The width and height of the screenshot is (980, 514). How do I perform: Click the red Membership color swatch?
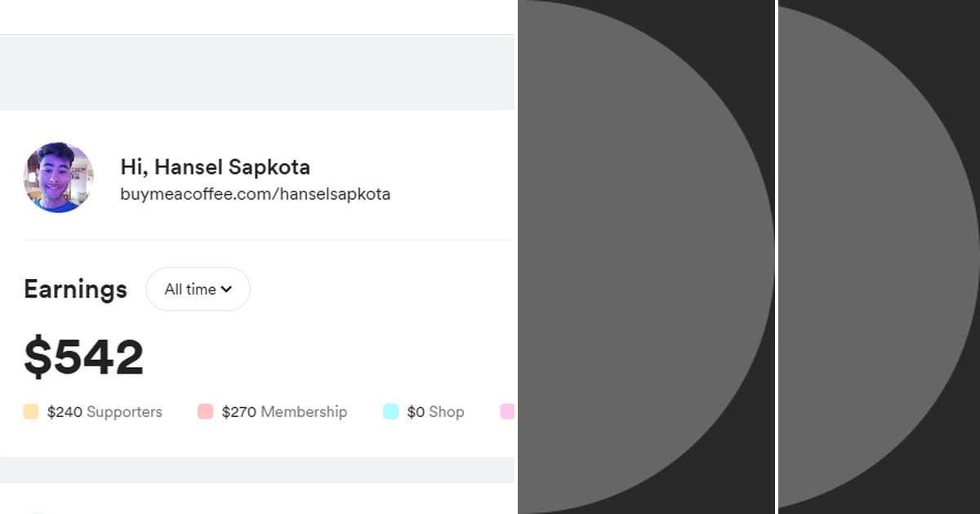(205, 412)
